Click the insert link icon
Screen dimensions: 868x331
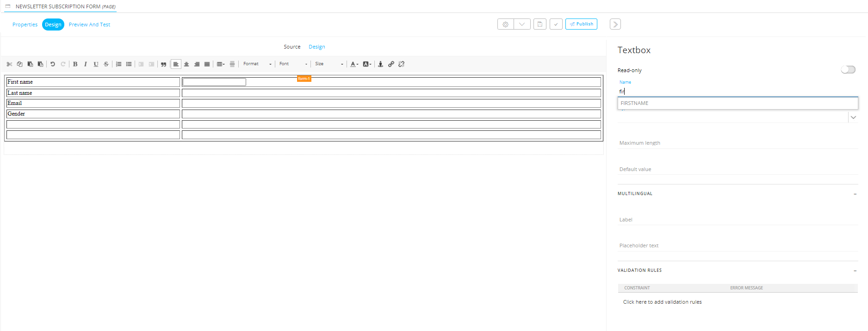pos(391,64)
